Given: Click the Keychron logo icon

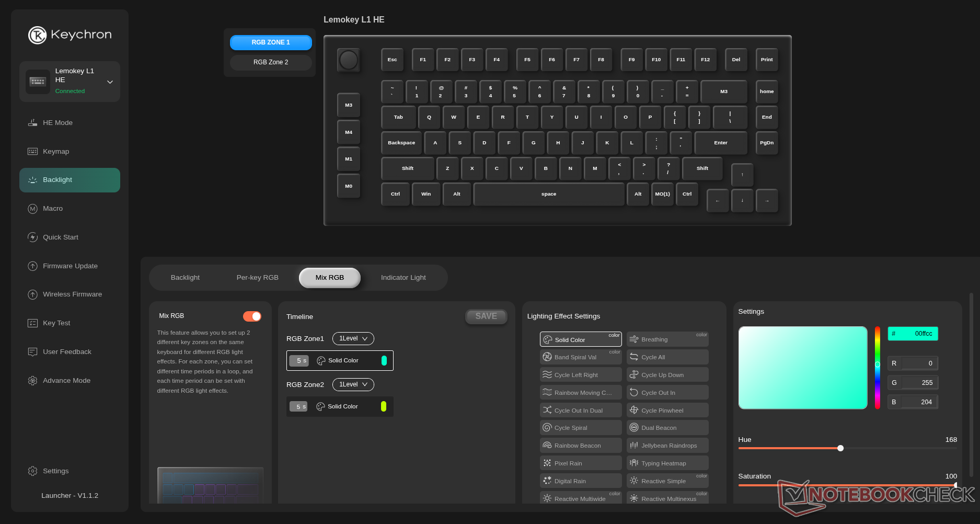Looking at the screenshot, I should point(37,35).
